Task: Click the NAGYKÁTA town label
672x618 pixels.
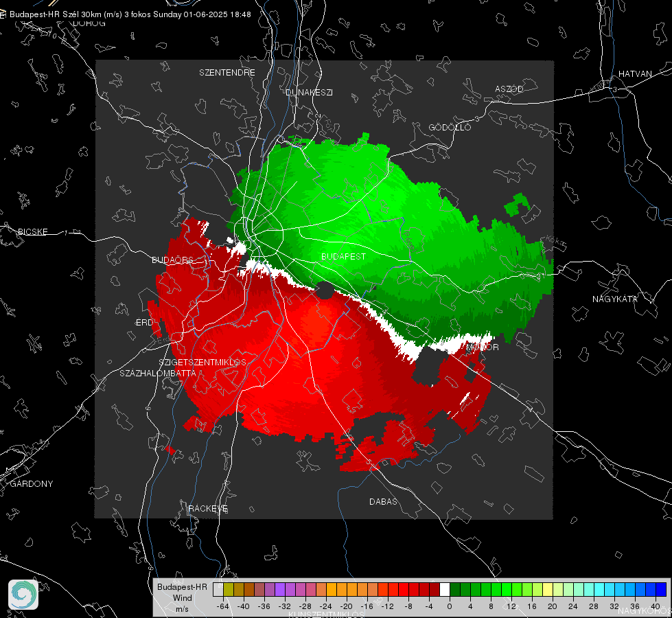Action: tap(615, 299)
